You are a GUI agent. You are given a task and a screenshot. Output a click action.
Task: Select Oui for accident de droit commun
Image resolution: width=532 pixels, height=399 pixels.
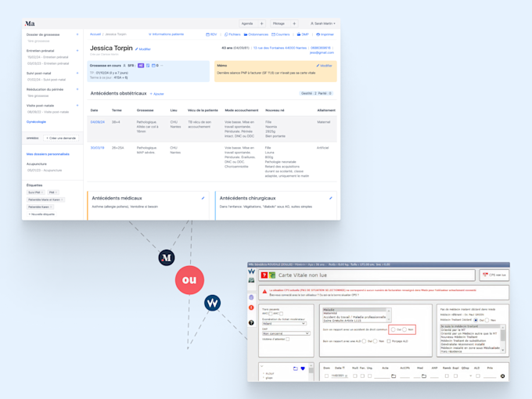click(394, 329)
